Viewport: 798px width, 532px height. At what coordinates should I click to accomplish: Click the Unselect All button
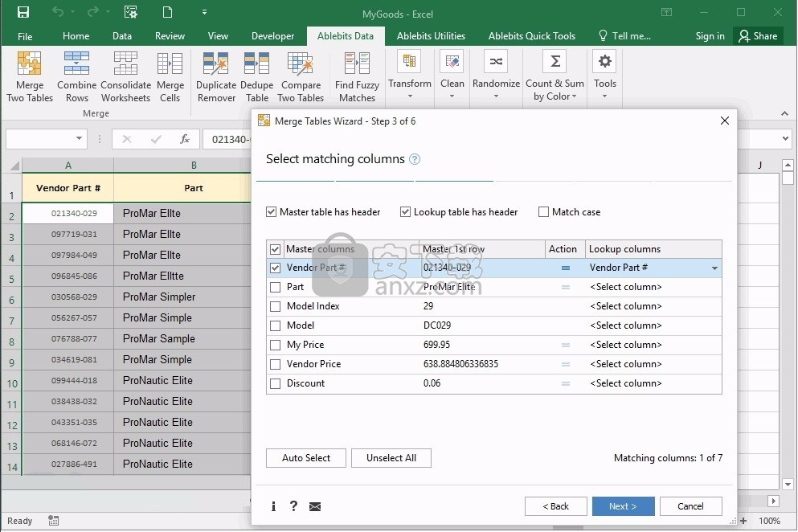[x=391, y=458]
